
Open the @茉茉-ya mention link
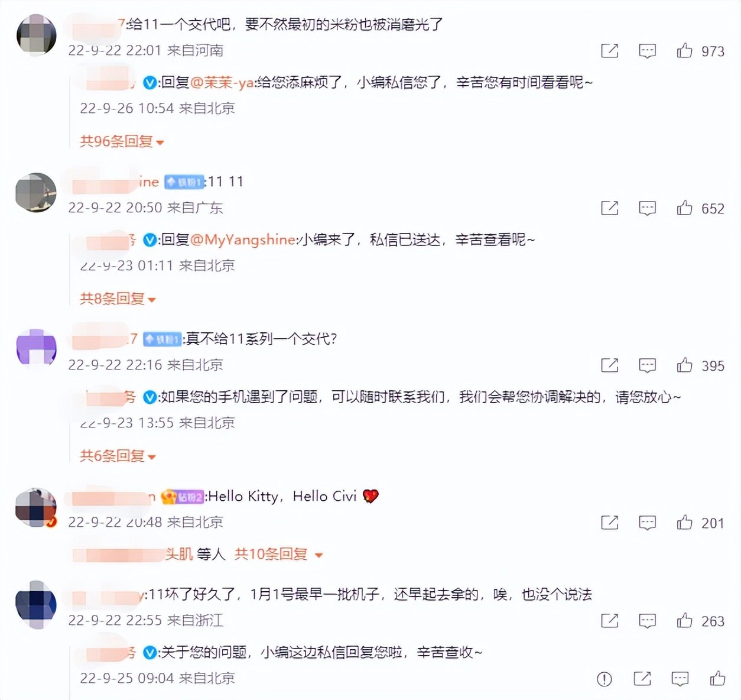(222, 83)
